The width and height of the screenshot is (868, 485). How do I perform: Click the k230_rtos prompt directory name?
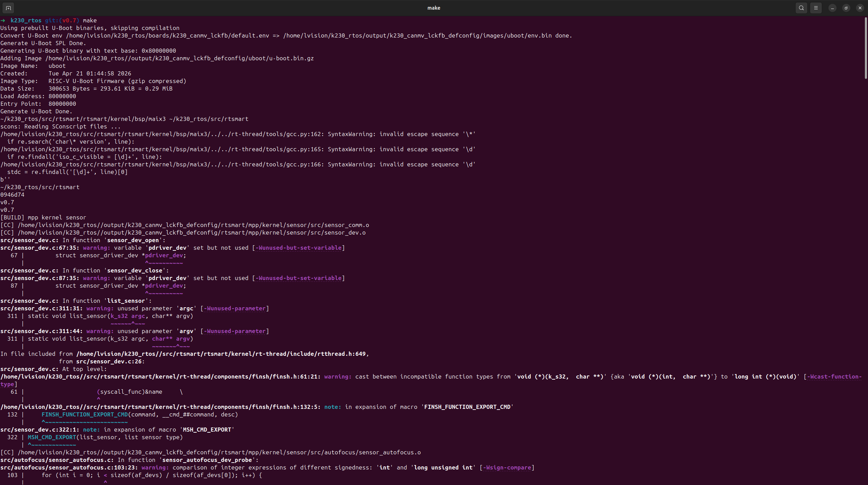tap(26, 20)
